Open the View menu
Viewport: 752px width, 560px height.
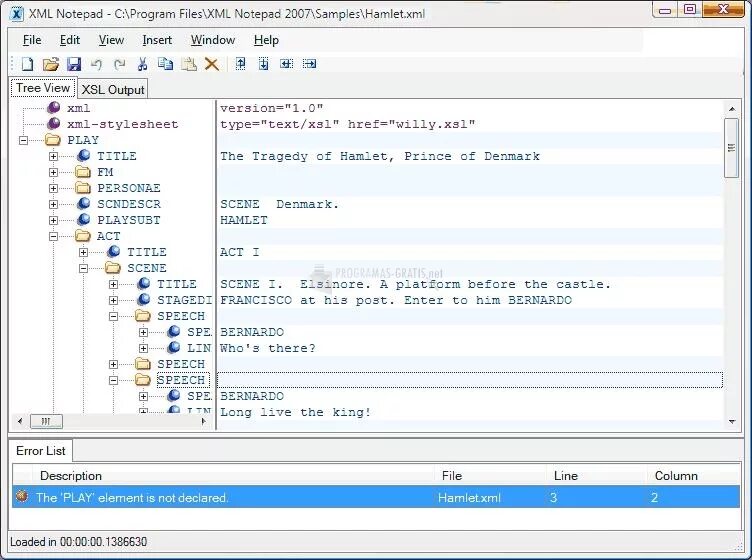(111, 40)
